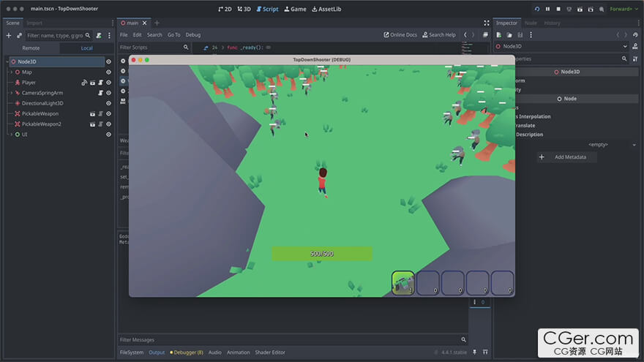Click the first weapon slot in game HUD
Image resolution: width=644 pixels, height=362 pixels.
pos(403,282)
